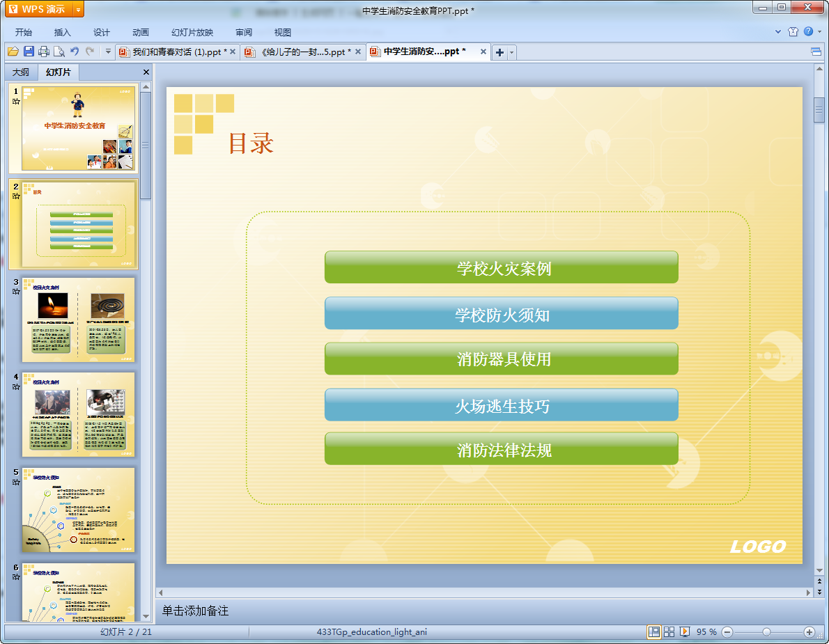Click the 消防器具使用 green button
Screen dimensions: 829x644
(501, 359)
